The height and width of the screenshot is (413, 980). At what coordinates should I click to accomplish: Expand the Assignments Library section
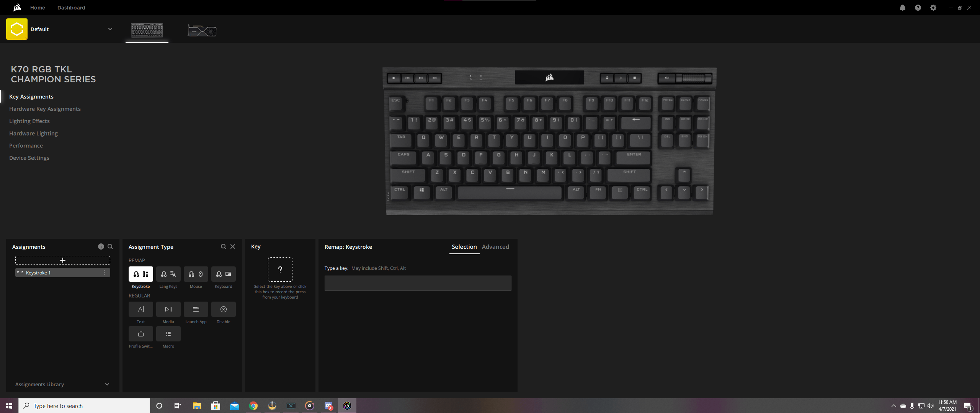pos(107,384)
